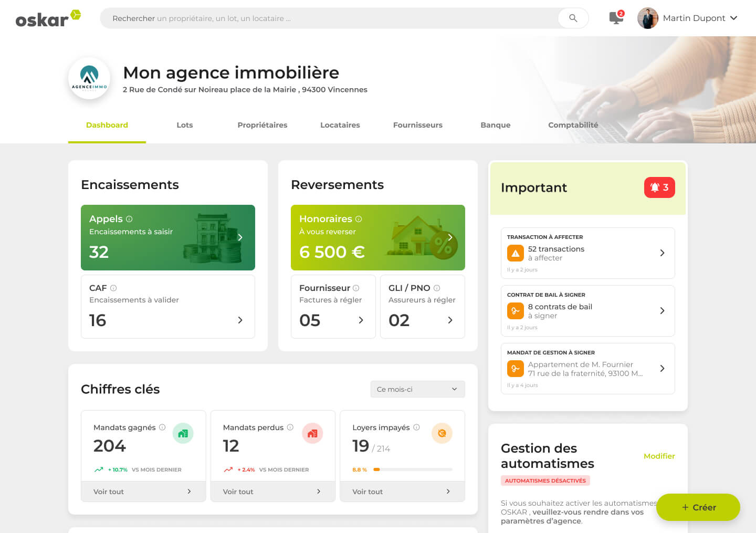
Task: Show info icon next to Loyers impayés
Action: coord(416,427)
